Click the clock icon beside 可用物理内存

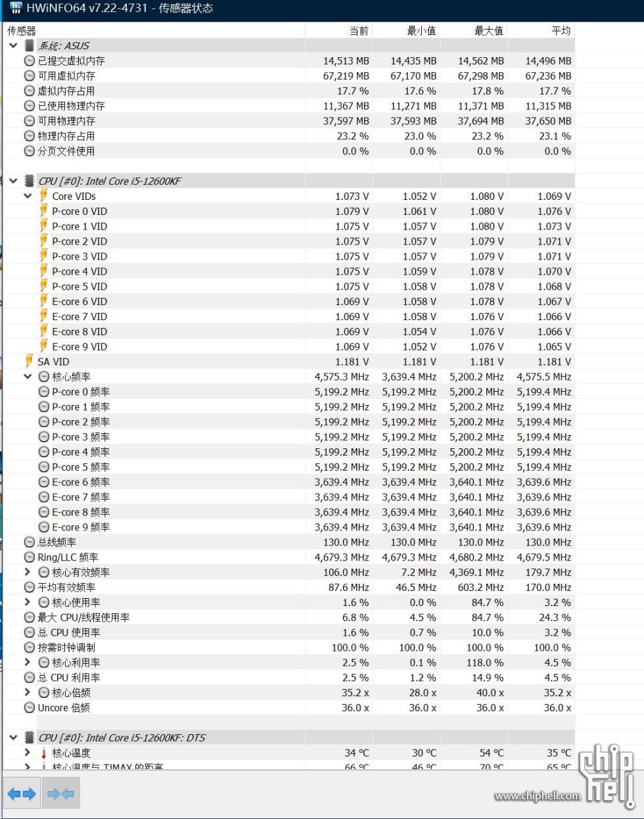click(29, 121)
